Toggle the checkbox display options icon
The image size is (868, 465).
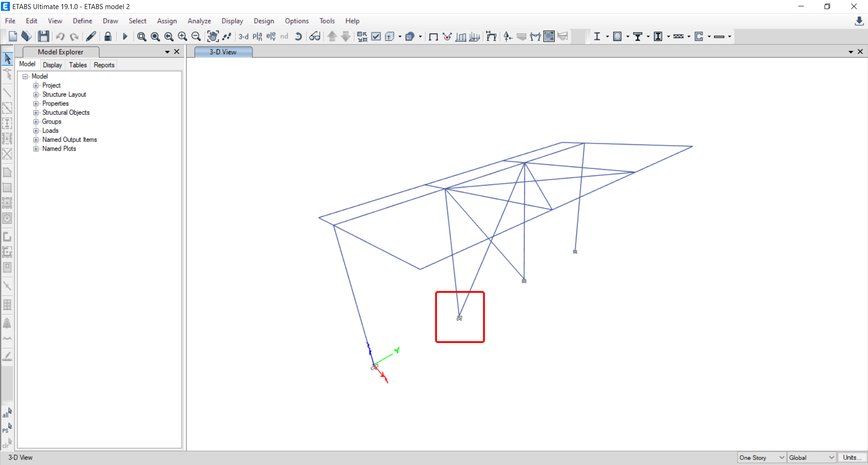point(376,37)
